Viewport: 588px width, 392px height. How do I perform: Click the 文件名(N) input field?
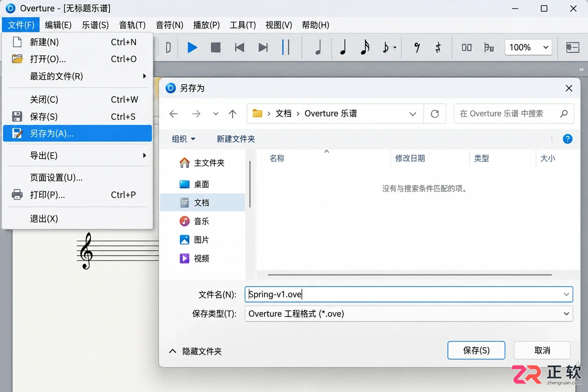pos(409,294)
